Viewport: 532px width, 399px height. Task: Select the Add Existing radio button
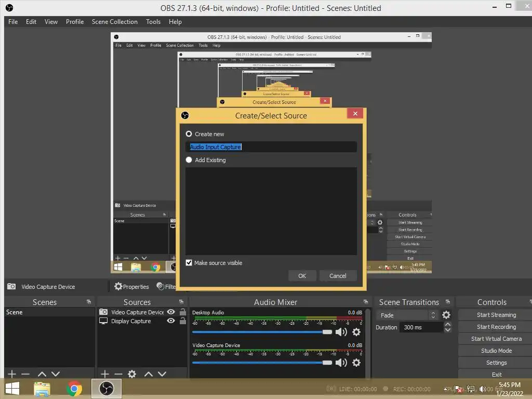(189, 160)
